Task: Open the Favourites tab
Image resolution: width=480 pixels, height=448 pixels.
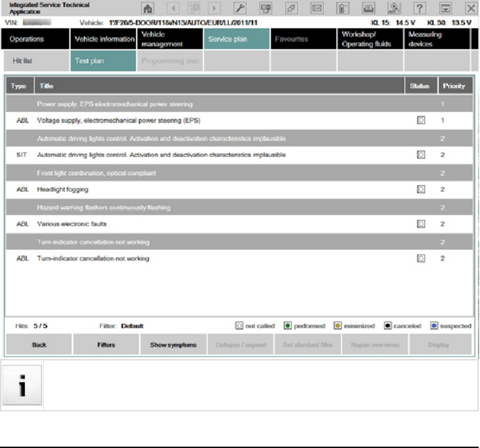Action: [303, 39]
